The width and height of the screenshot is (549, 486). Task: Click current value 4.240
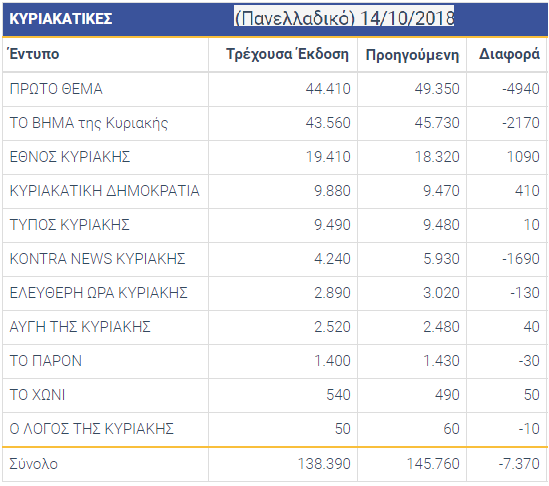[332, 258]
